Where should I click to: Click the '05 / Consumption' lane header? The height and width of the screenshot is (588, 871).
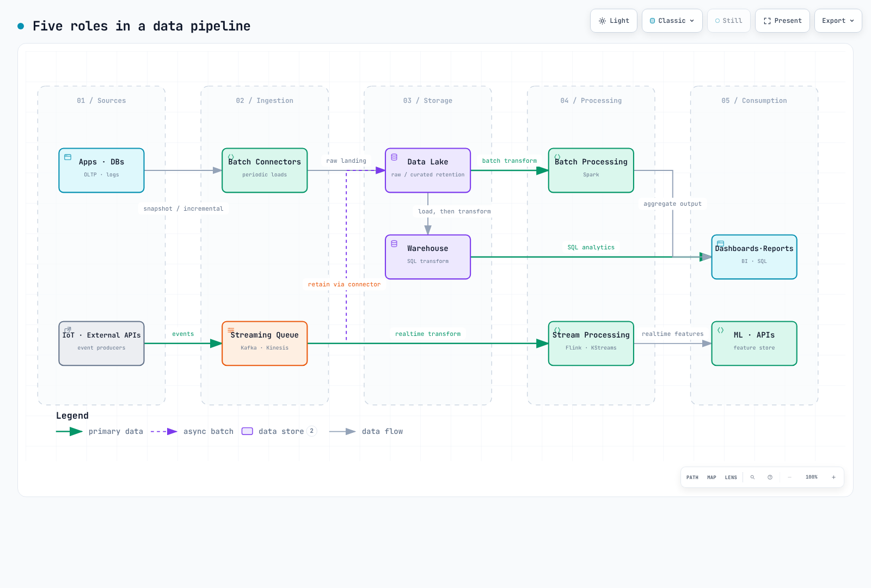[755, 101]
